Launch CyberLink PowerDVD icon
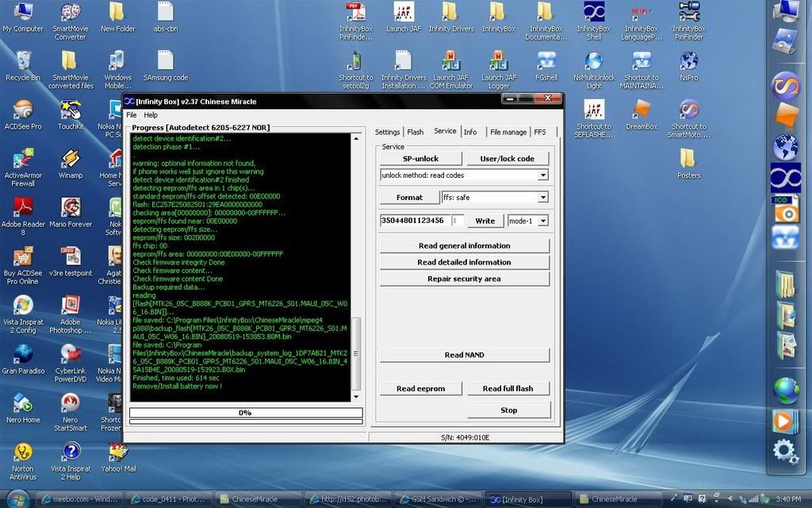This screenshot has height=508, width=812. click(x=71, y=364)
